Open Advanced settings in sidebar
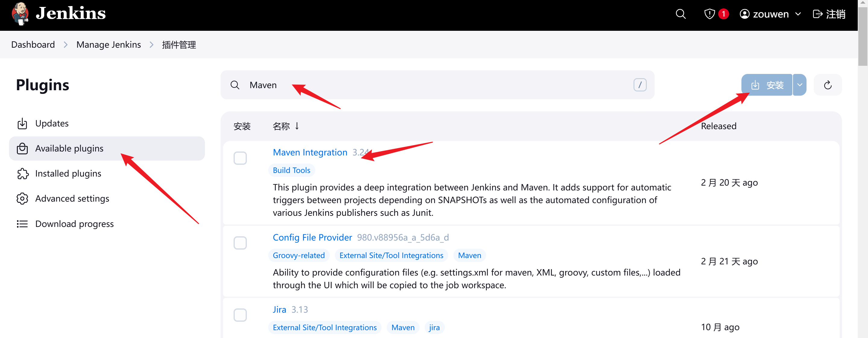 (107, 199)
